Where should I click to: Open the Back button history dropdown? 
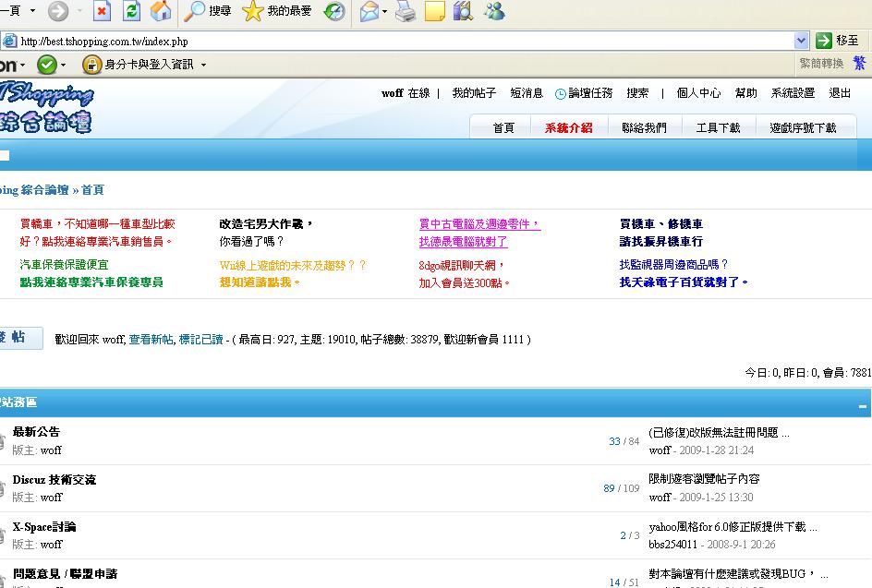[33, 10]
